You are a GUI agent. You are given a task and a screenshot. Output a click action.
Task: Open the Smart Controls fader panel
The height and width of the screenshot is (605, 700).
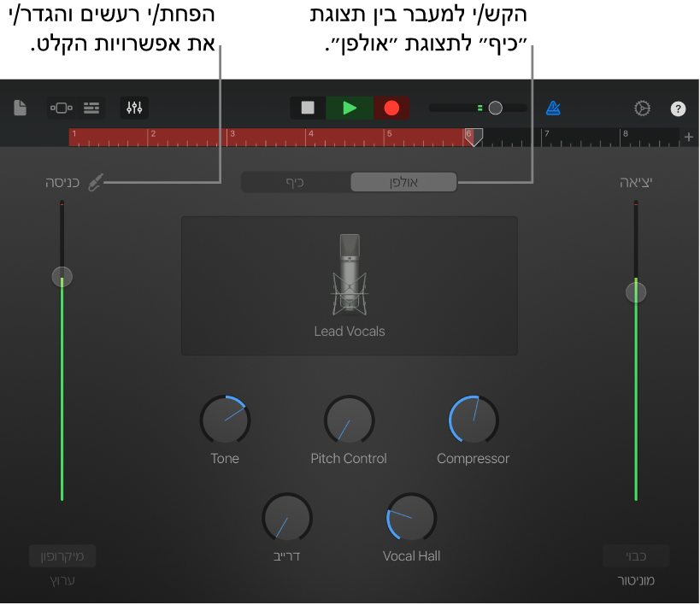coord(133,108)
